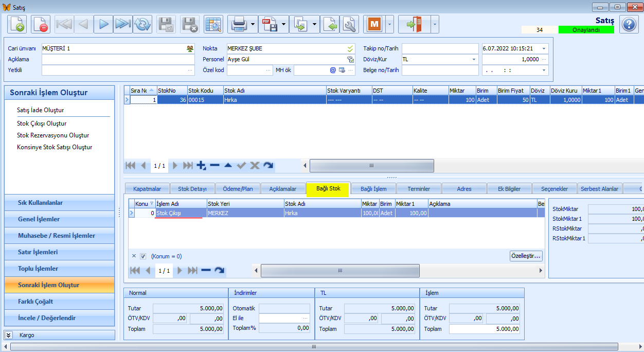Go to the next record with play arrow
Viewport: 644px width, 352px height.
103,24
